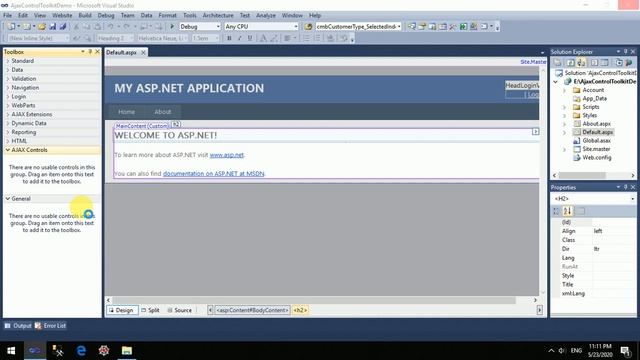The image size is (640, 360).
Task: Switch to Design view
Action: click(x=122, y=310)
